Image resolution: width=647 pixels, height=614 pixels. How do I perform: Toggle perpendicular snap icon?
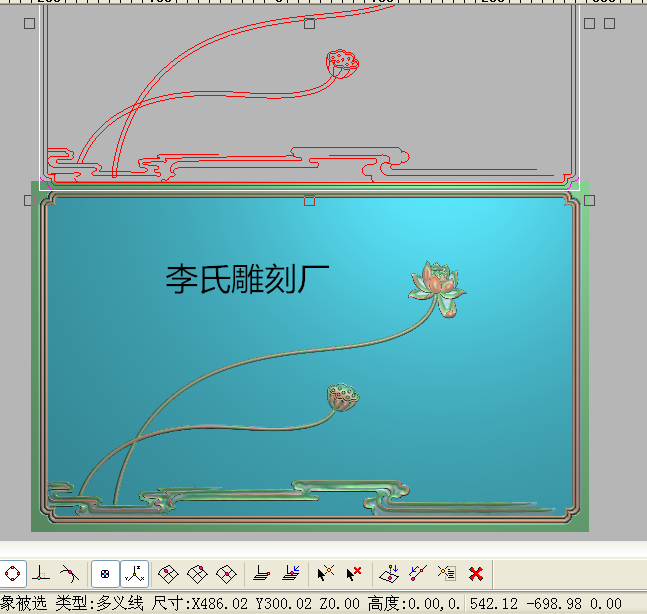tap(40, 574)
